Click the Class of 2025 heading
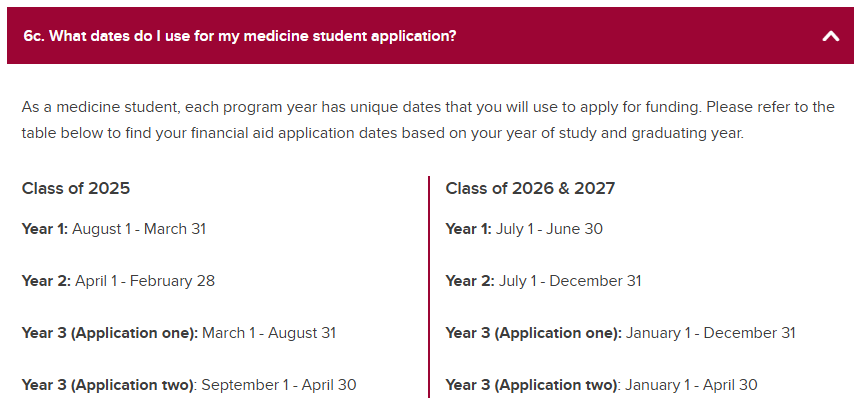The image size is (858, 402). (76, 188)
